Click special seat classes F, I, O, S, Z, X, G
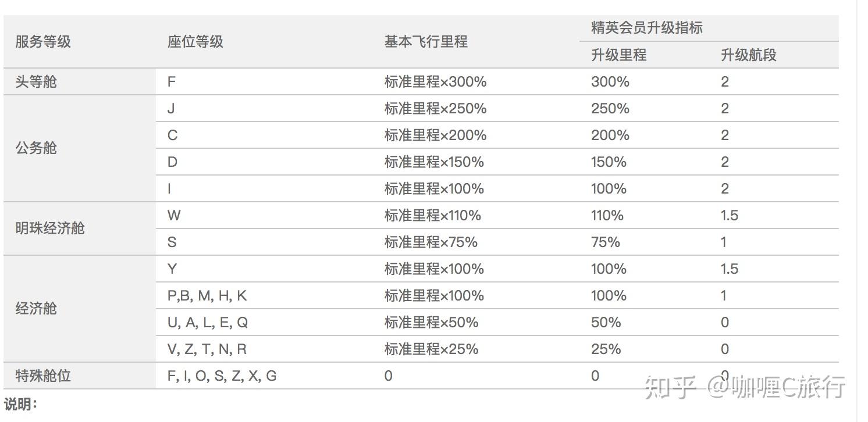 coord(222,376)
